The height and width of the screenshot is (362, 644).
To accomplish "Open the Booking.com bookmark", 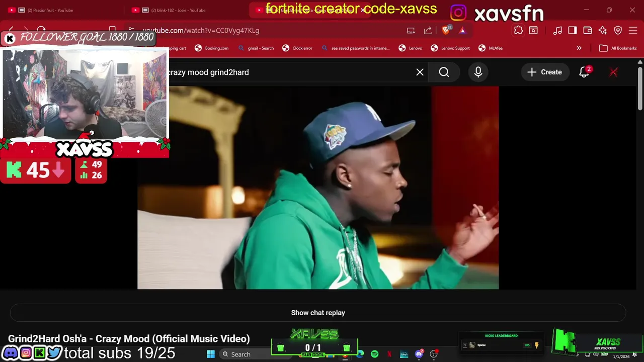I will coord(211,48).
